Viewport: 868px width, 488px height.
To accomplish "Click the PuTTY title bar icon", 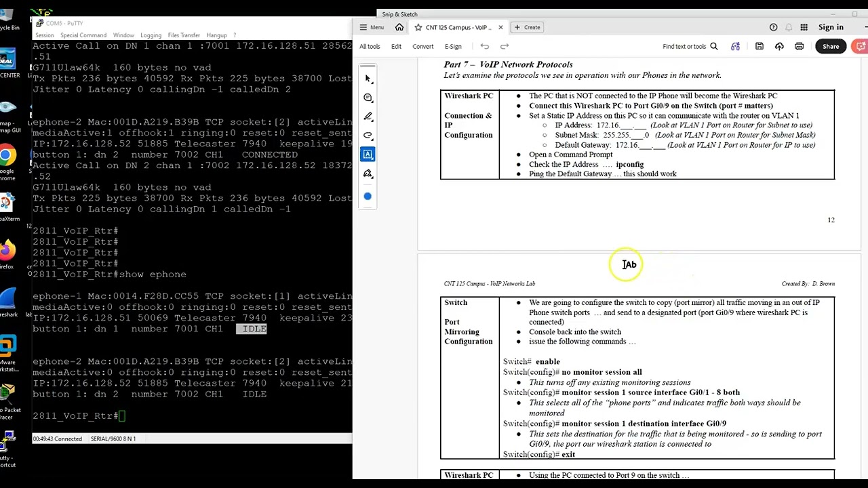I will (x=39, y=23).
